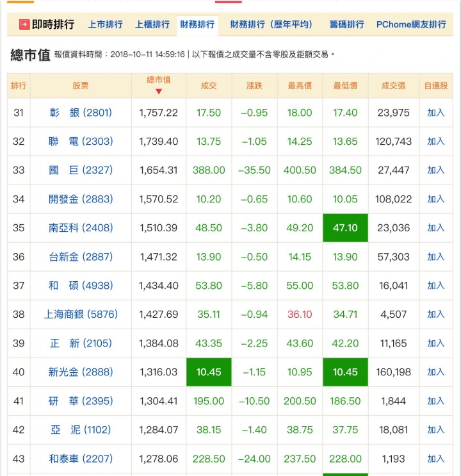Go to the 籌碼排行 tab
Image resolution: width=461 pixels, height=476 pixels.
pos(346,24)
